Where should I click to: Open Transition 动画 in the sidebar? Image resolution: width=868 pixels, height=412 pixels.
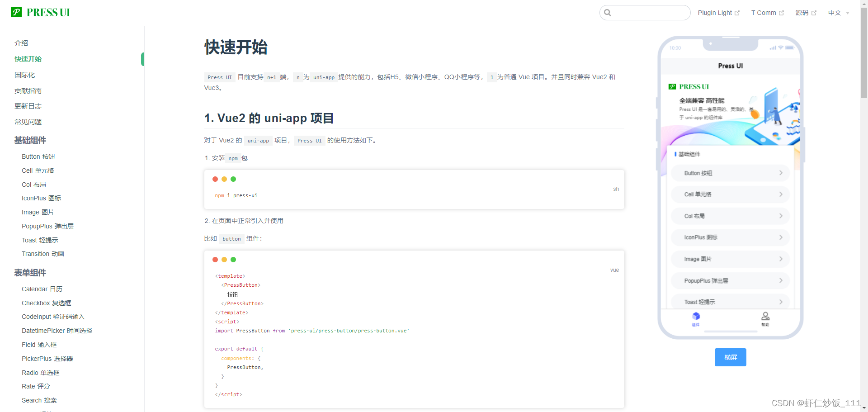(43, 254)
